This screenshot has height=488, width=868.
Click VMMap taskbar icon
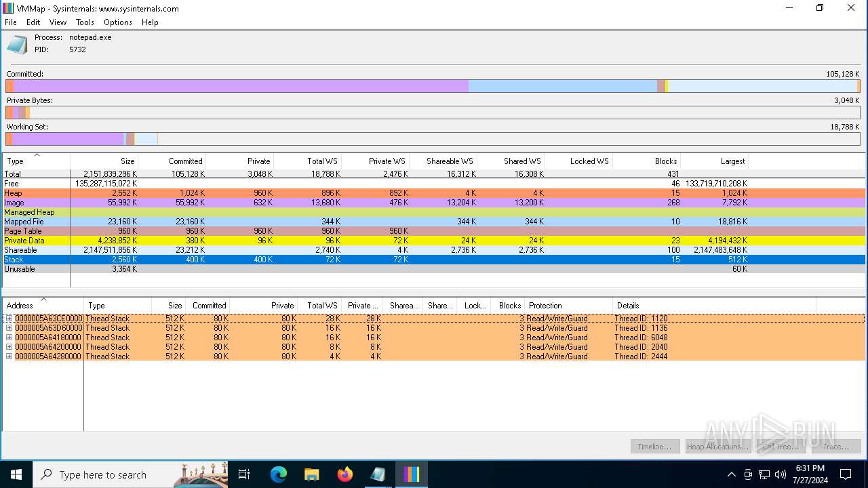411,474
